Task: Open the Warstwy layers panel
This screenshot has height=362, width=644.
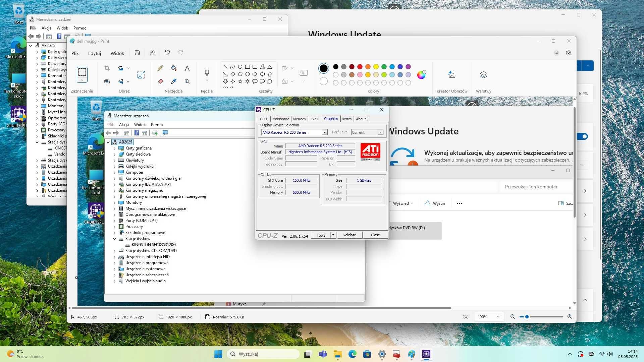Action: click(x=483, y=75)
